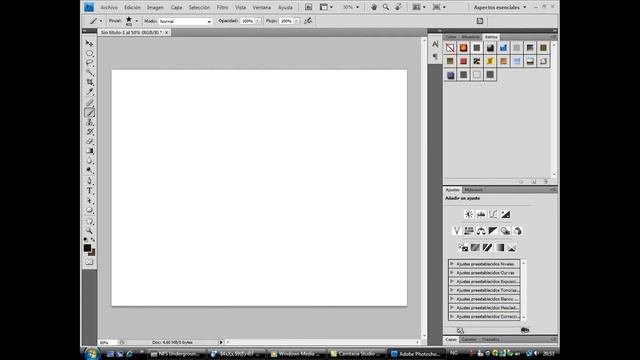Select the Move tool
The image size is (640, 360).
(x=89, y=43)
